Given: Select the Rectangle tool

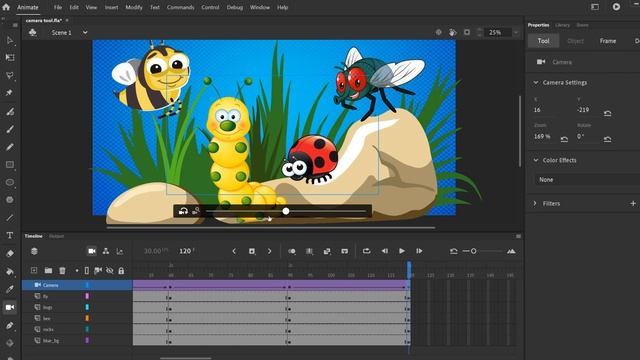Looking at the screenshot, I should click(x=10, y=164).
